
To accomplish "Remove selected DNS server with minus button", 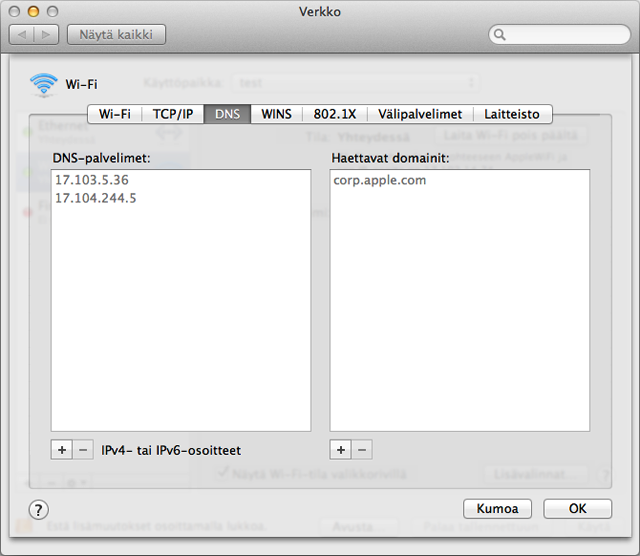I will point(83,450).
